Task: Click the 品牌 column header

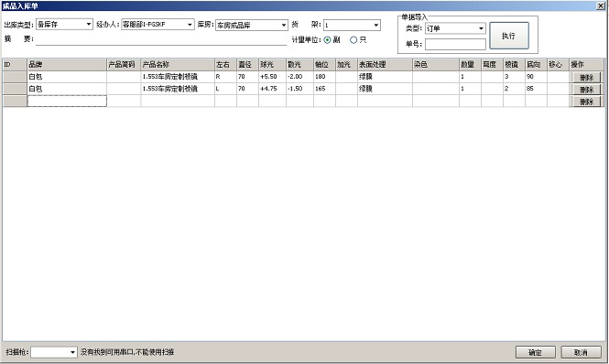Action: click(67, 64)
